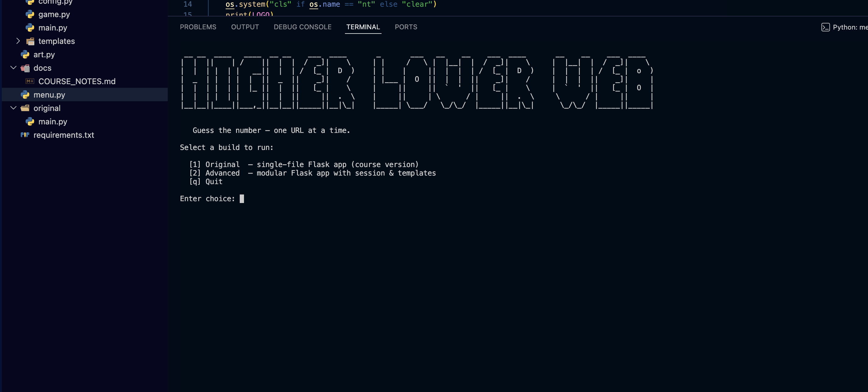Image resolution: width=868 pixels, height=392 pixels.
Task: Click the Python terminal name label
Action: coord(850,27)
